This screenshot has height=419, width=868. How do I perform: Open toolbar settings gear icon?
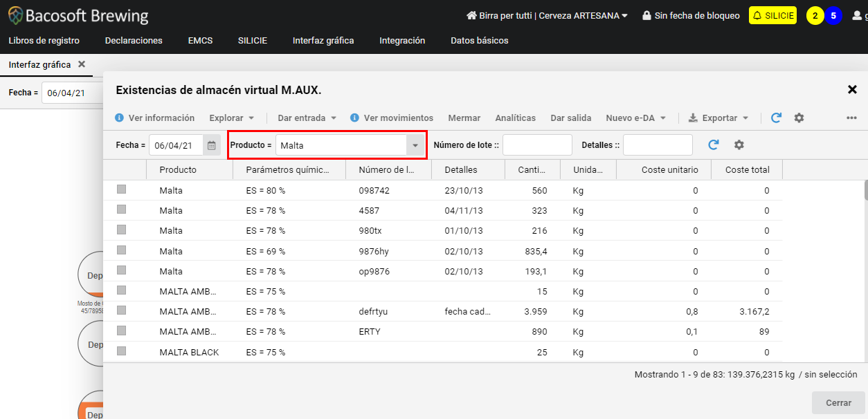(x=799, y=118)
